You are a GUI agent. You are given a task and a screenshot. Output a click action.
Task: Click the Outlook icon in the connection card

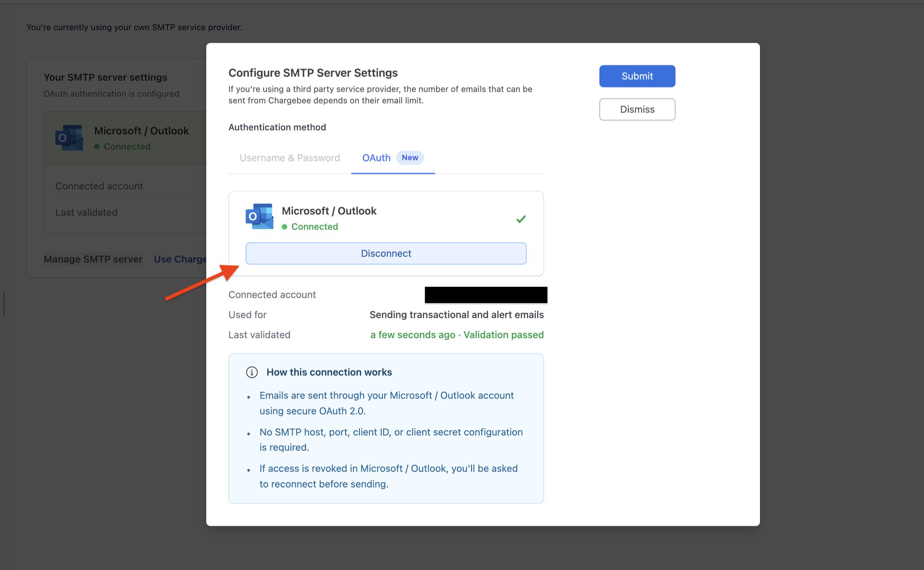[x=259, y=217]
